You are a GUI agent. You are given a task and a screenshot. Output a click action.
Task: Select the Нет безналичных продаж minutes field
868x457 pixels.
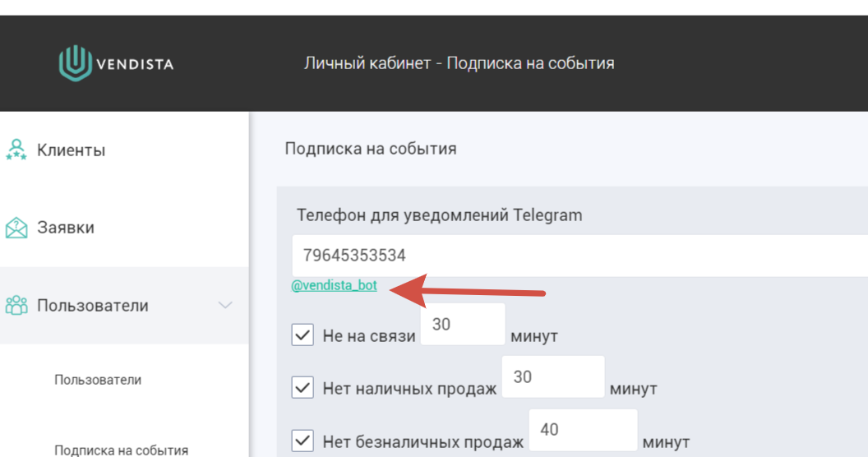(583, 430)
